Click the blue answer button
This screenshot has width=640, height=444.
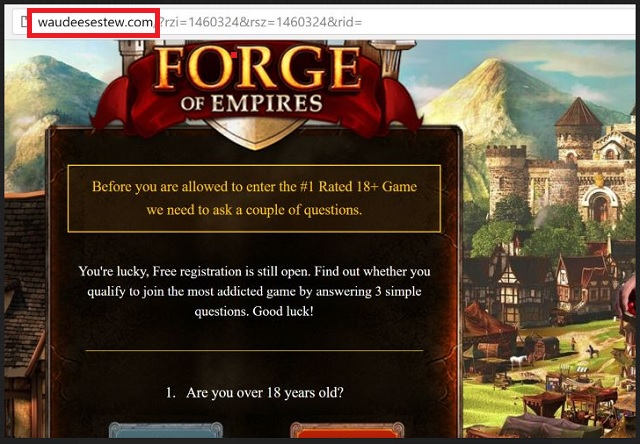click(x=166, y=430)
